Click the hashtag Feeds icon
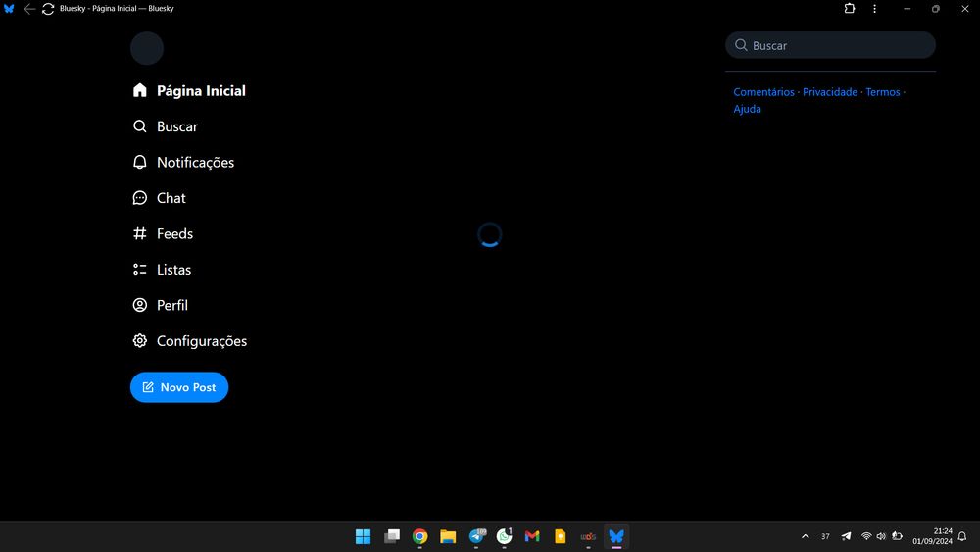Screen dimensions: 980x552 (x=140, y=233)
